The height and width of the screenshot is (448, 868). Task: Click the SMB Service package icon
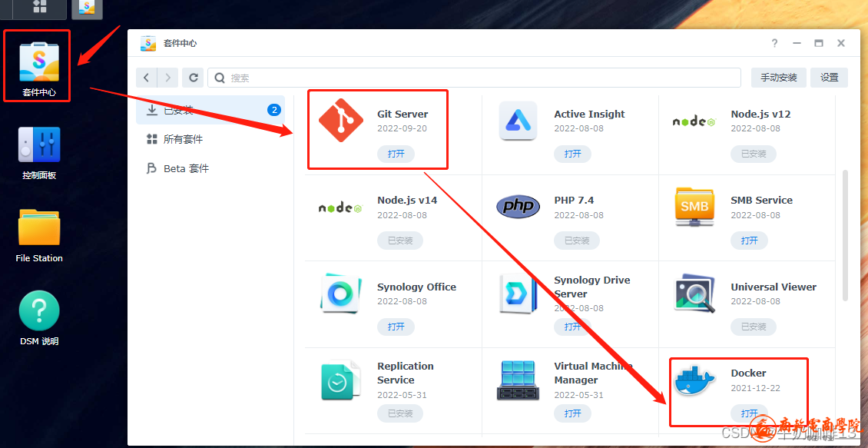pos(694,207)
